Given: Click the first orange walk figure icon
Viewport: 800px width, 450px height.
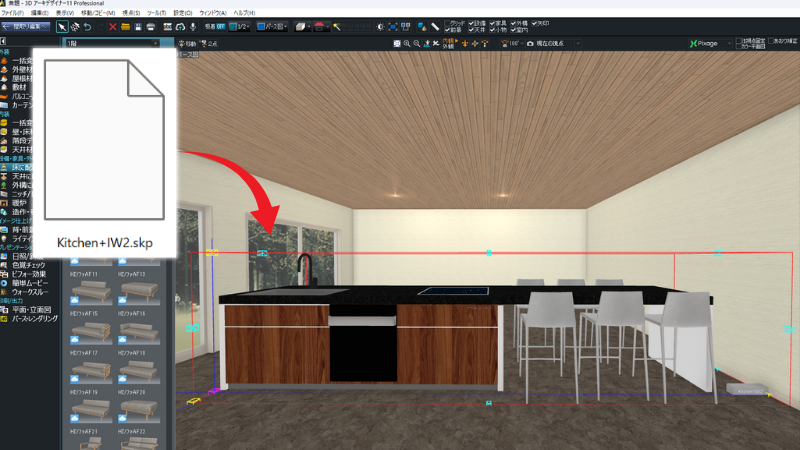Looking at the screenshot, I should click(x=465, y=43).
